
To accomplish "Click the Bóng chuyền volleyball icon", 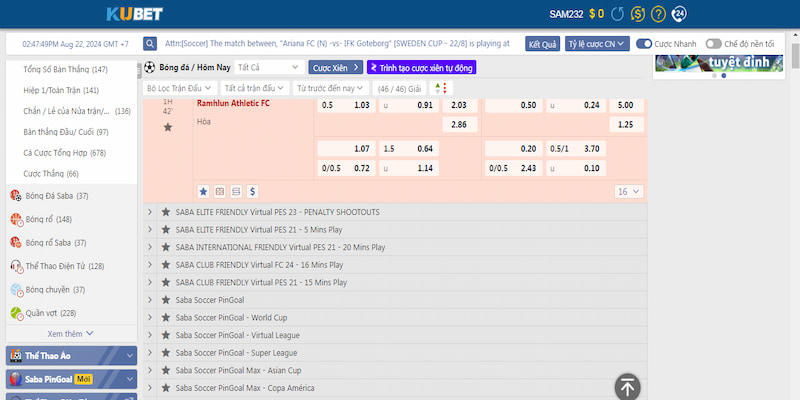I will click(x=17, y=290).
